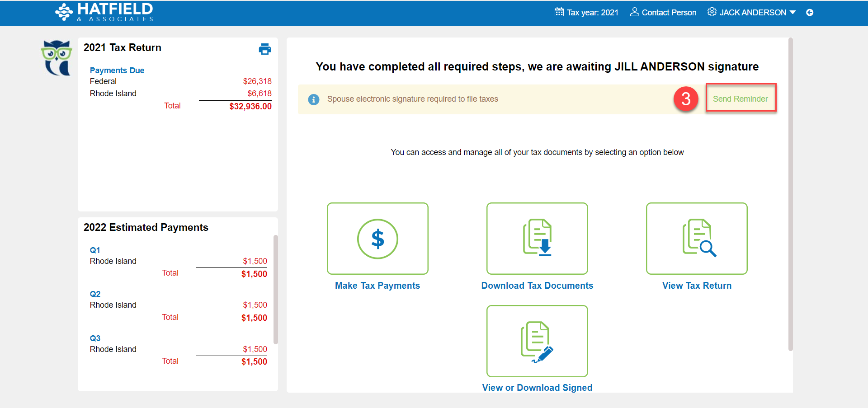Click the main content panel scrollbar
This screenshot has width=868, height=408.
(x=790, y=194)
